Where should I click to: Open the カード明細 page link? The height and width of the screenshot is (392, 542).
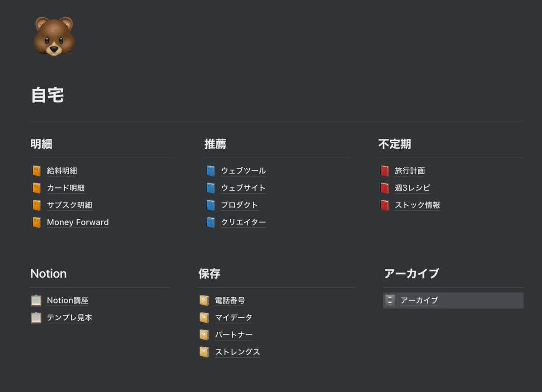66,188
